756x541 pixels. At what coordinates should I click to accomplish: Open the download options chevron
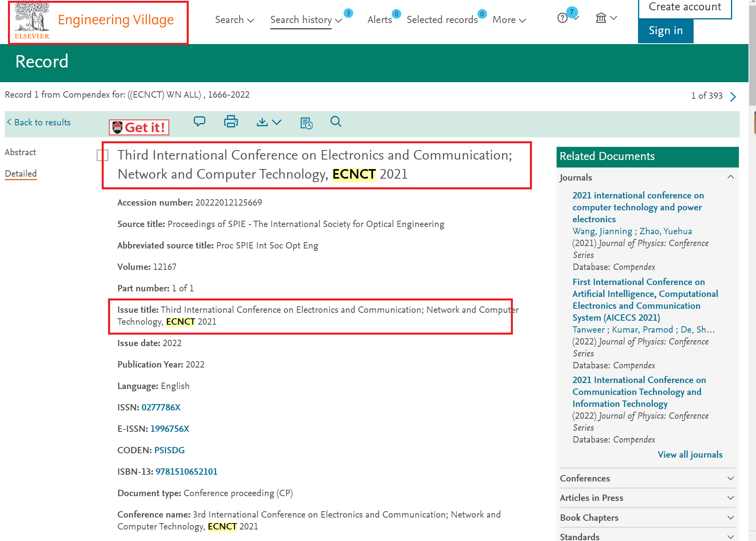[277, 122]
